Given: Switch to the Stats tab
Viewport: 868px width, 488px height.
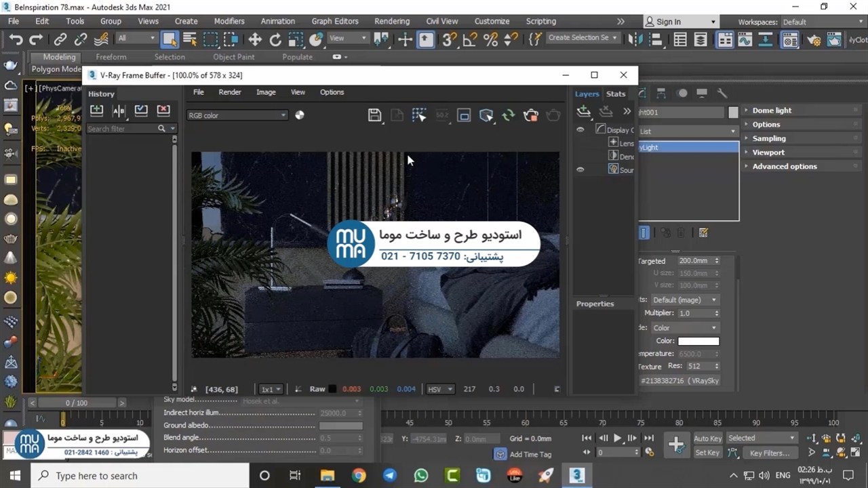Looking at the screenshot, I should tap(616, 94).
